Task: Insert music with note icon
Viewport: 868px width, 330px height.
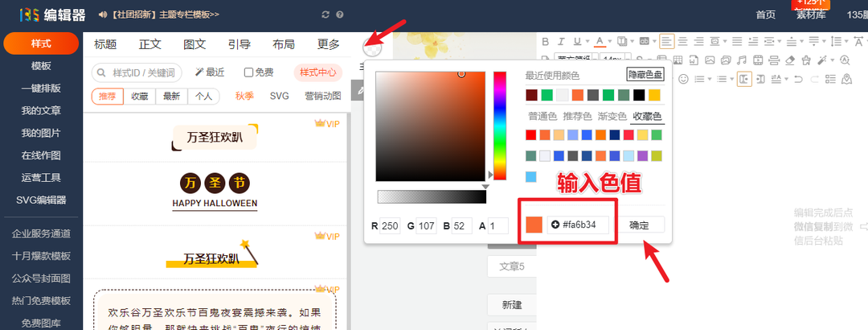Action: (x=741, y=60)
